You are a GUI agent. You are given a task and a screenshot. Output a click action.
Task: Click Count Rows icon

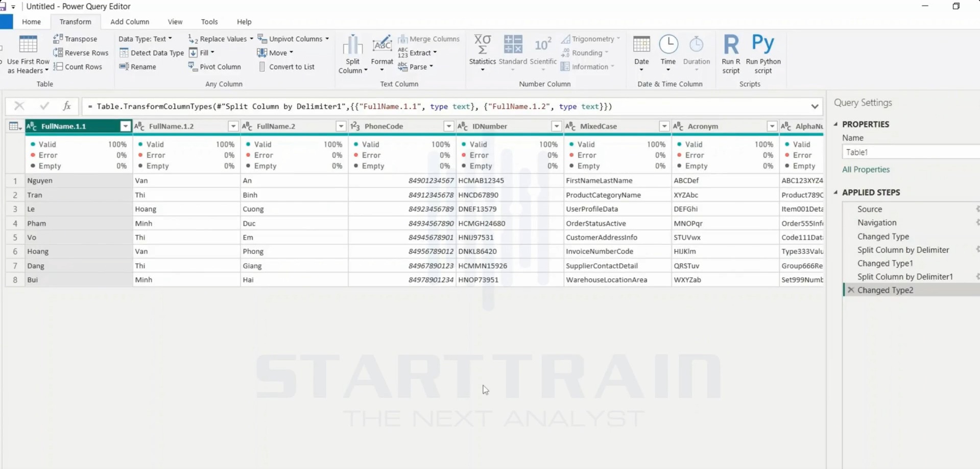(x=58, y=66)
